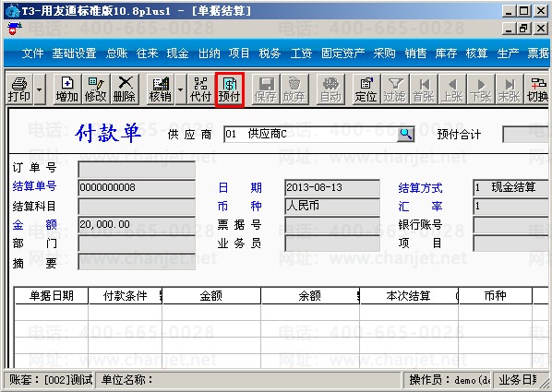
Task: Click the 代付 toolbar icon
Action: point(200,89)
